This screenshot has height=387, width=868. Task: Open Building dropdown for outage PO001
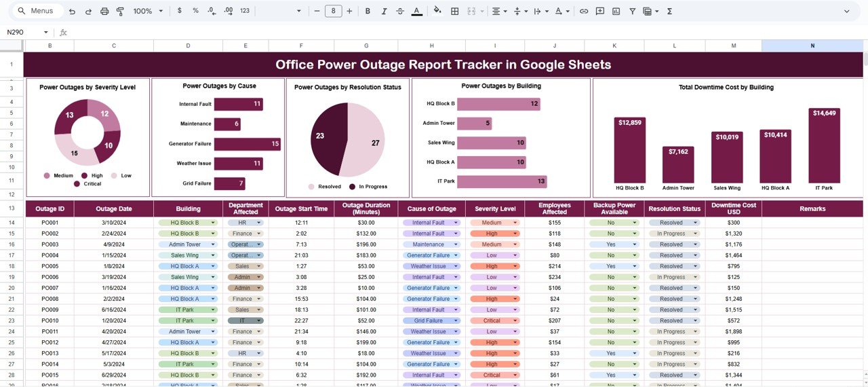click(213, 223)
